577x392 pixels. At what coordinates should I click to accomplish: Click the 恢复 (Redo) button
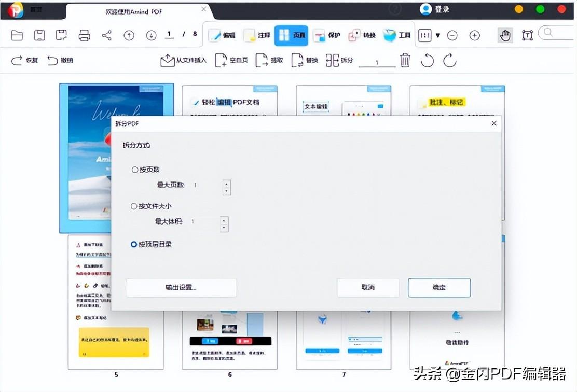tap(25, 60)
